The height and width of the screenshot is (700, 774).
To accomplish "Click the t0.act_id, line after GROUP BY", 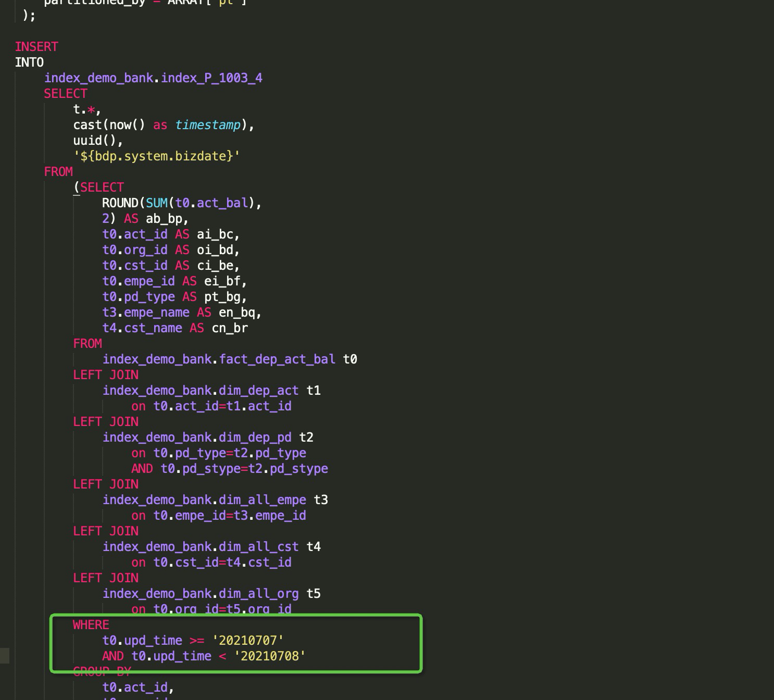I will point(138,687).
